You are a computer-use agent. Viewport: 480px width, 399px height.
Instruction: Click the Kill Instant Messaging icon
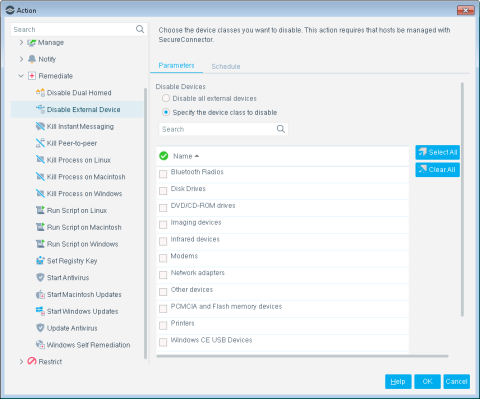tap(40, 126)
